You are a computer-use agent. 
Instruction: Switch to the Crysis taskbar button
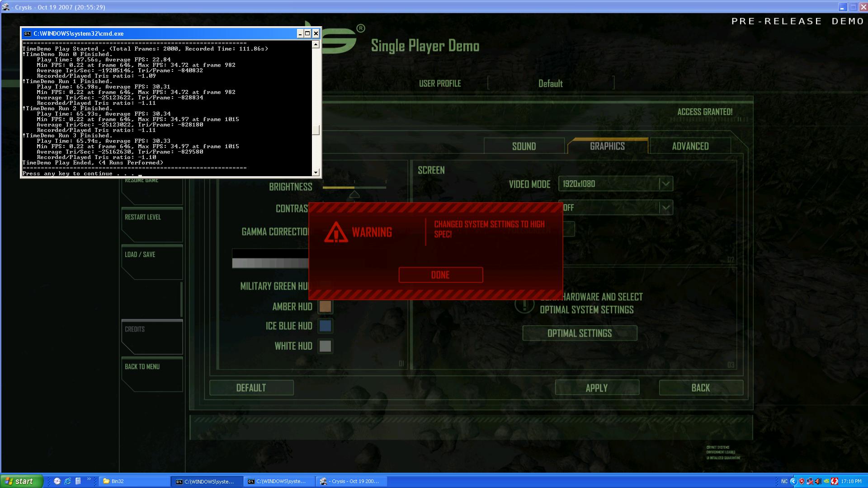pyautogui.click(x=352, y=481)
